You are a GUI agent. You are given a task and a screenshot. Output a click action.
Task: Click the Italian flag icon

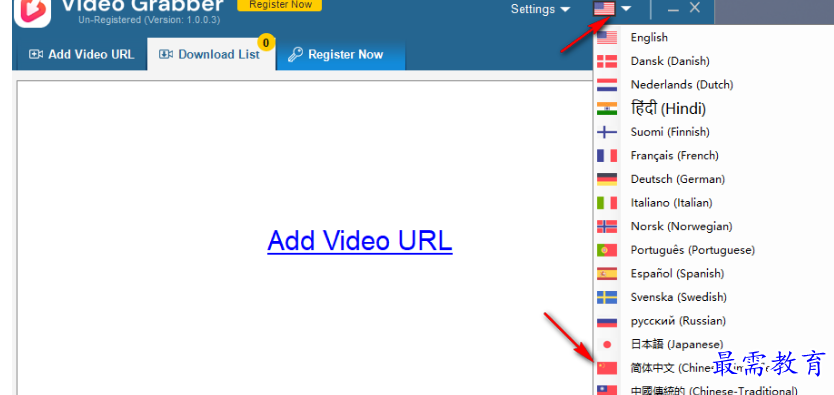(x=607, y=203)
